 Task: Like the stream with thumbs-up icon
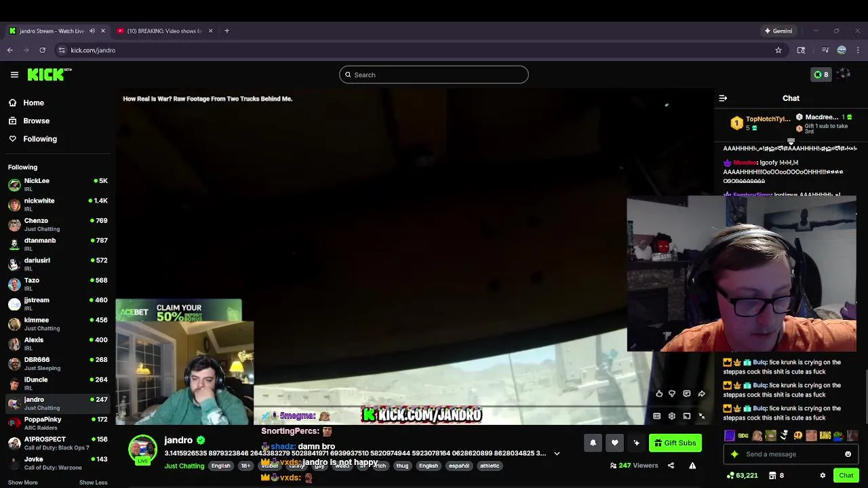click(659, 394)
